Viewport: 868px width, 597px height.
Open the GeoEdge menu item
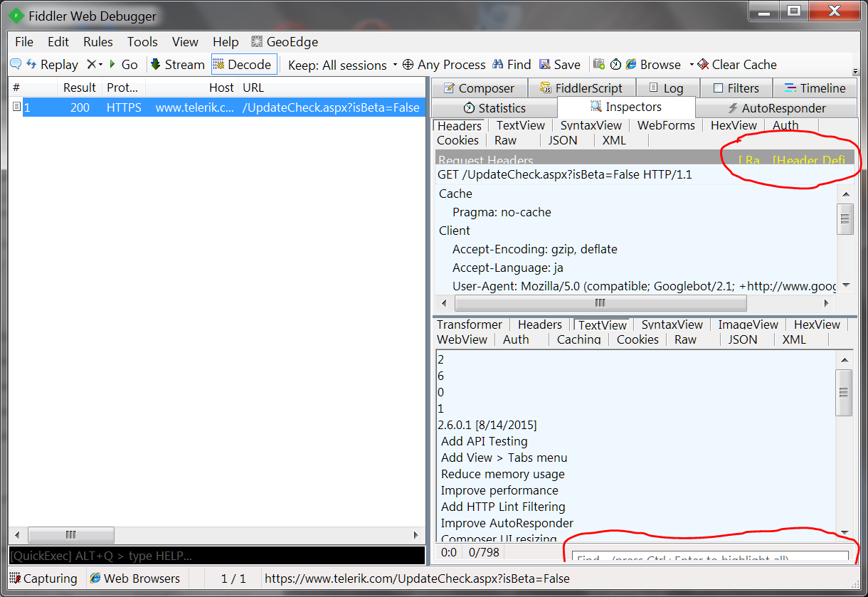click(284, 42)
